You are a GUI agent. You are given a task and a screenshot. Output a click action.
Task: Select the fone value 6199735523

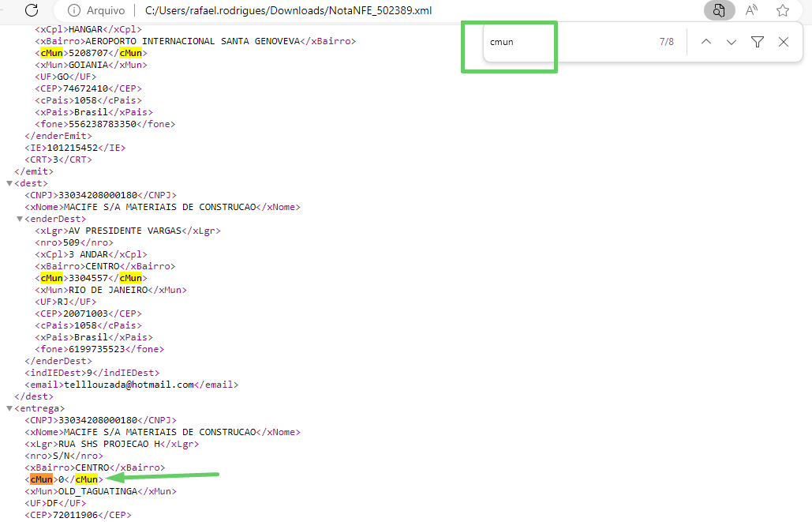pyautogui.click(x=97, y=349)
